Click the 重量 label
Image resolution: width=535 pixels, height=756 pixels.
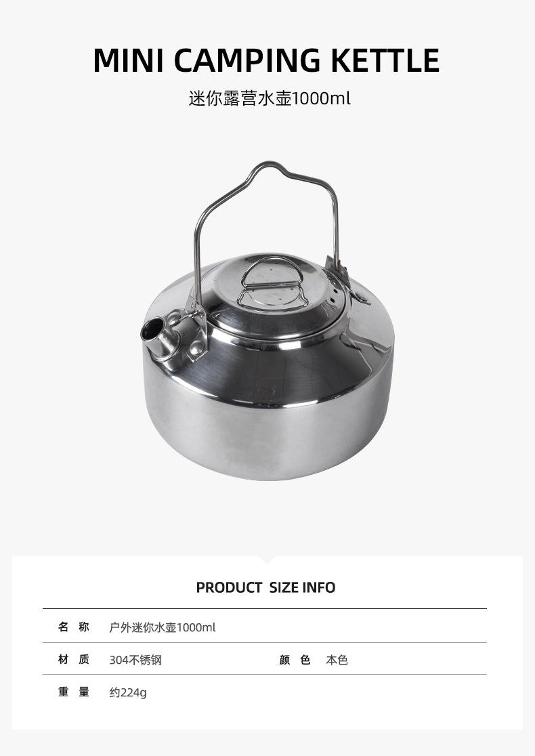pyautogui.click(x=74, y=692)
